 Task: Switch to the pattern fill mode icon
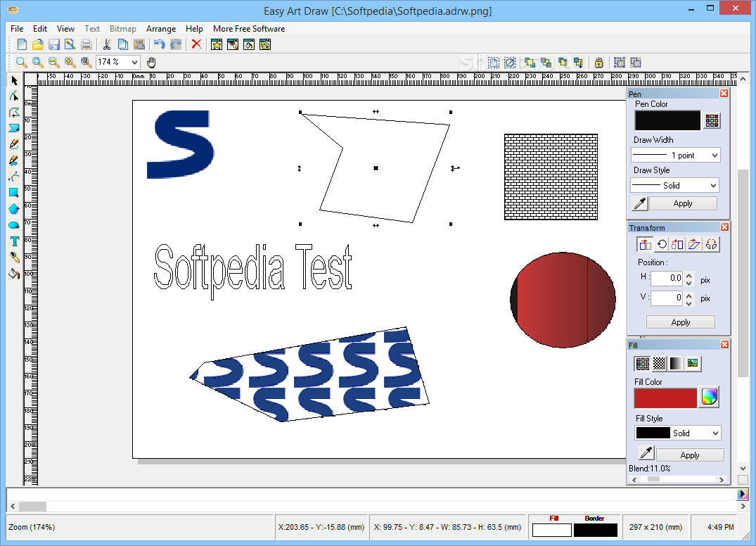click(x=659, y=363)
